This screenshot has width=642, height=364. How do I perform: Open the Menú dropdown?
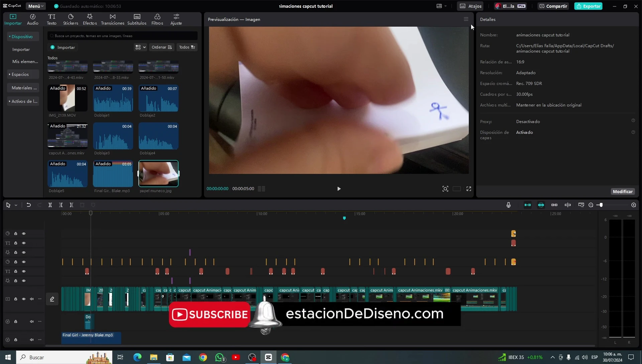36,6
